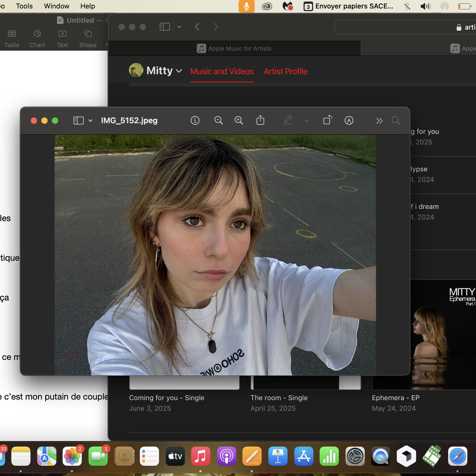Share the image using the Share icon
476x476 pixels.
[260, 120]
